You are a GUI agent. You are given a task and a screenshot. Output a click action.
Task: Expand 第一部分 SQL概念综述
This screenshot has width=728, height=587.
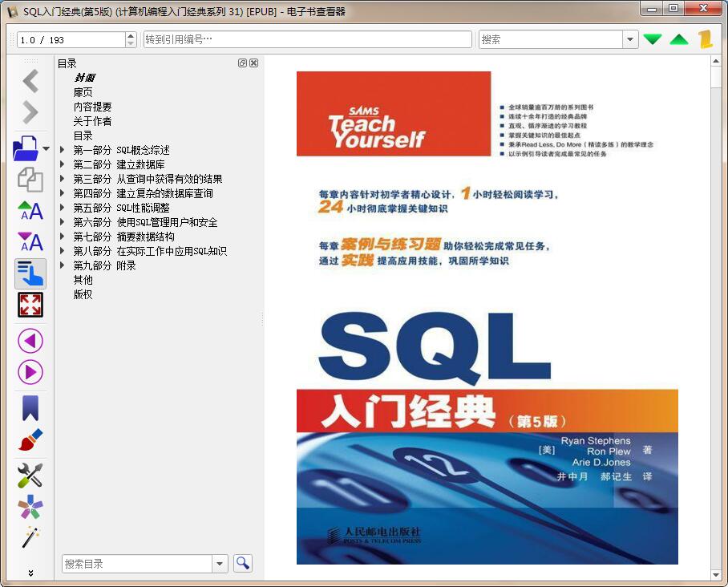coord(62,149)
